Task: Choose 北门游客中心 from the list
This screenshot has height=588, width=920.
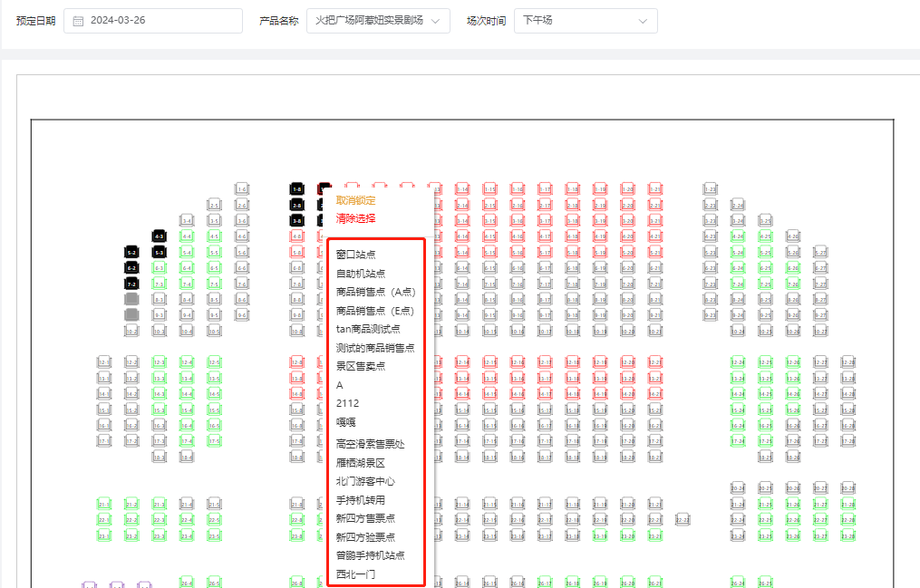Action: (365, 481)
